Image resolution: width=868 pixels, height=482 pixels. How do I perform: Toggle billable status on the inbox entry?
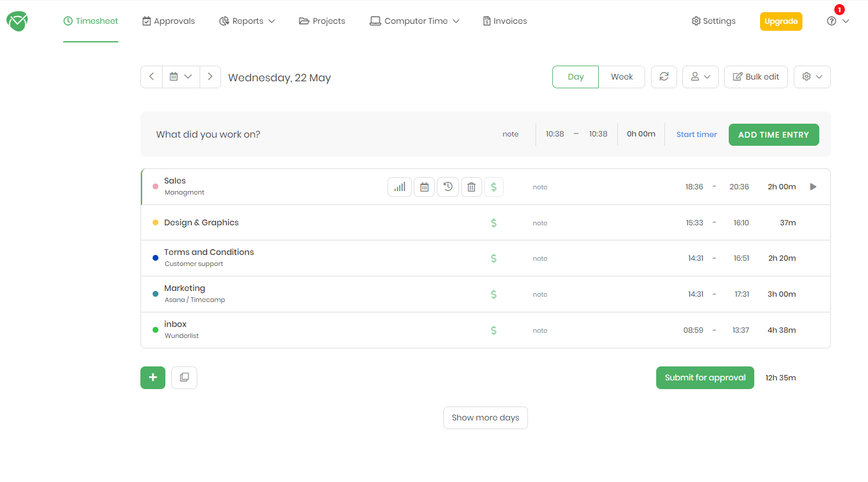(494, 330)
